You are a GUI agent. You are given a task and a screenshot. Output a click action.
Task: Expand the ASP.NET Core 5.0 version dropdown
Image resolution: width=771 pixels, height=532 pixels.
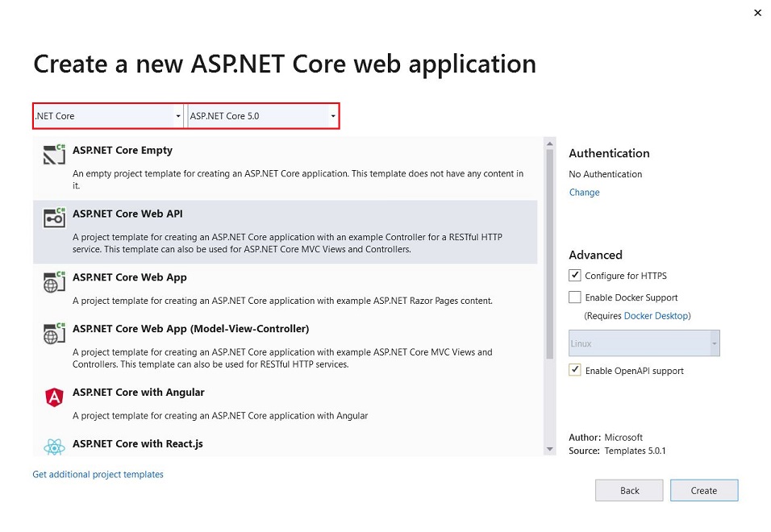(263, 116)
